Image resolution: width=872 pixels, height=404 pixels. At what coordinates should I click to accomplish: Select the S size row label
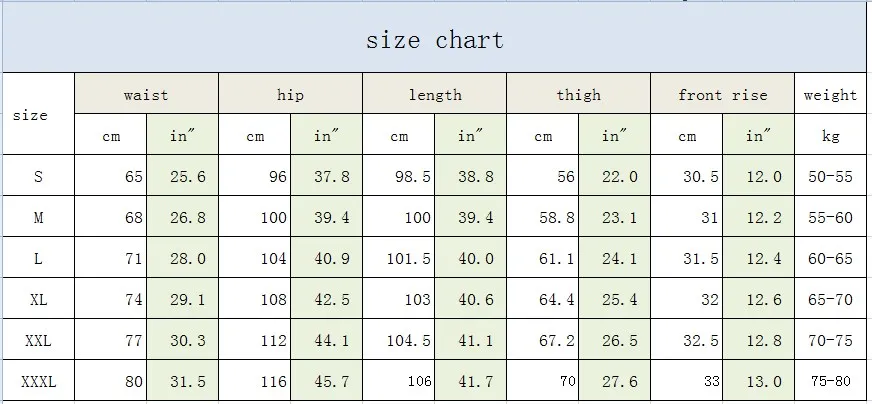38,176
